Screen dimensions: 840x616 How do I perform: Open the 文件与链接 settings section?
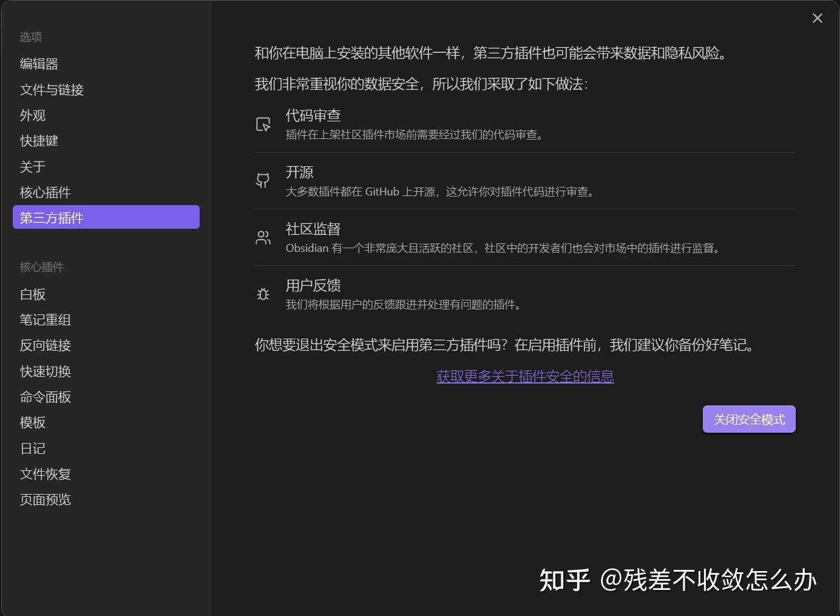[x=106, y=90]
